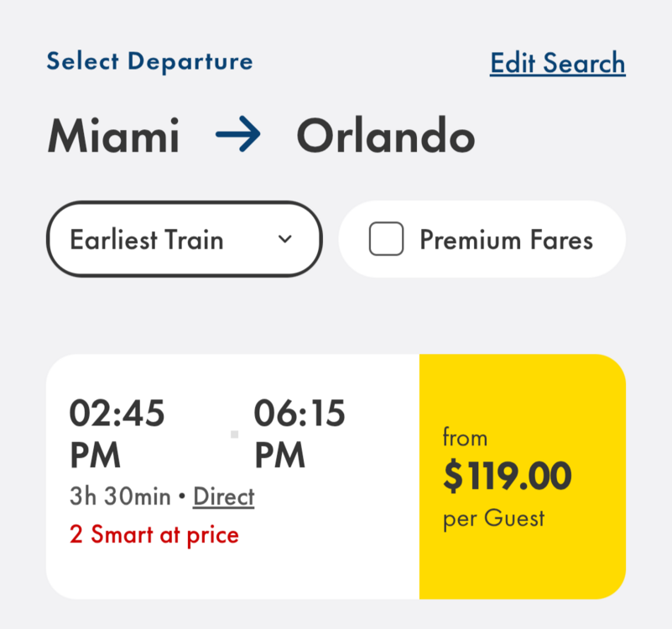Click the 3h 30min duration text

click(x=120, y=496)
